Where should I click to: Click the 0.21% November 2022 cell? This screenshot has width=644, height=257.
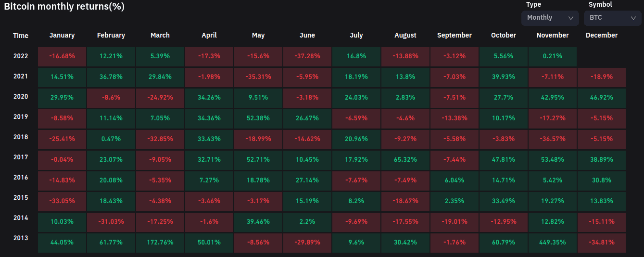[x=553, y=56]
